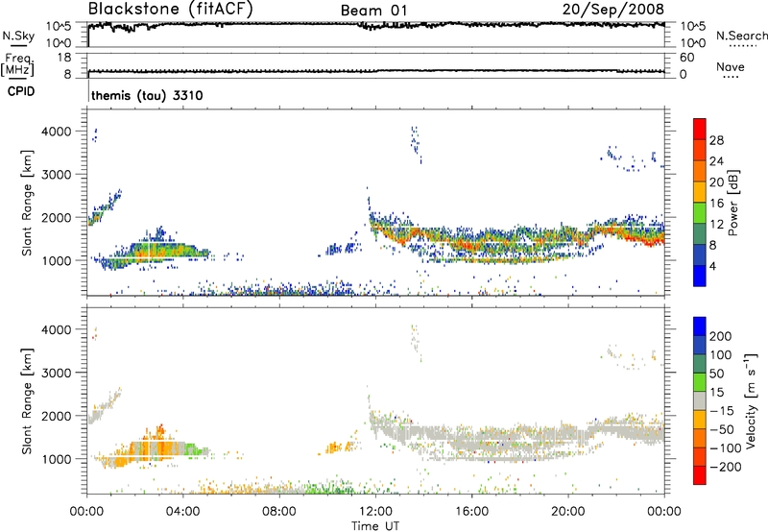The width and height of the screenshot is (768, 532).
Task: Click the '08:00' time tick label
Action: (279, 512)
